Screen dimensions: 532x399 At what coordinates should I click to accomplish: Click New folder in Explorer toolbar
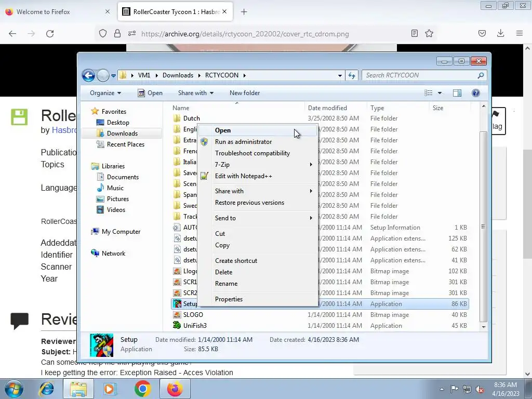point(245,93)
